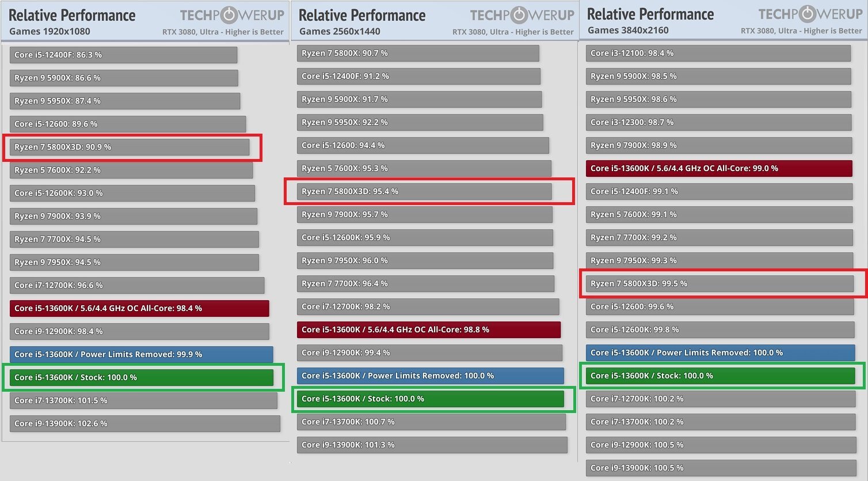Viewport: 868px width, 481px height.
Task: Select bar 'Ryzen 9 5950X: 92.2 %'
Action: [420, 122]
